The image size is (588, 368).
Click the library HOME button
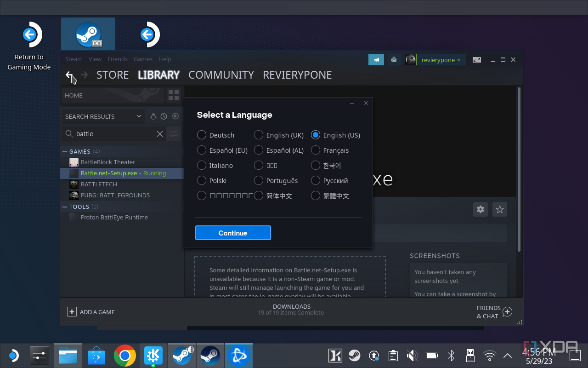point(113,95)
